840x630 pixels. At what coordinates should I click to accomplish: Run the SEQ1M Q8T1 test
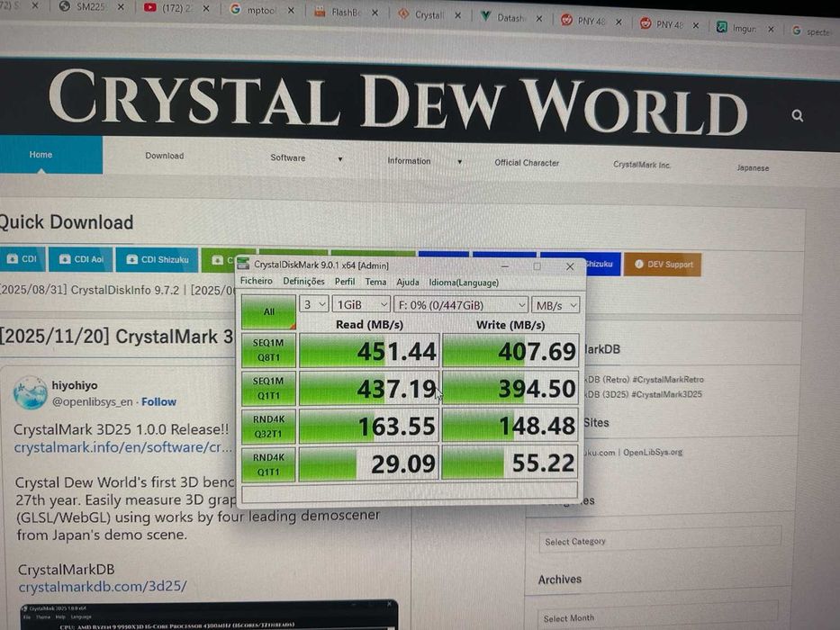pyautogui.click(x=268, y=350)
